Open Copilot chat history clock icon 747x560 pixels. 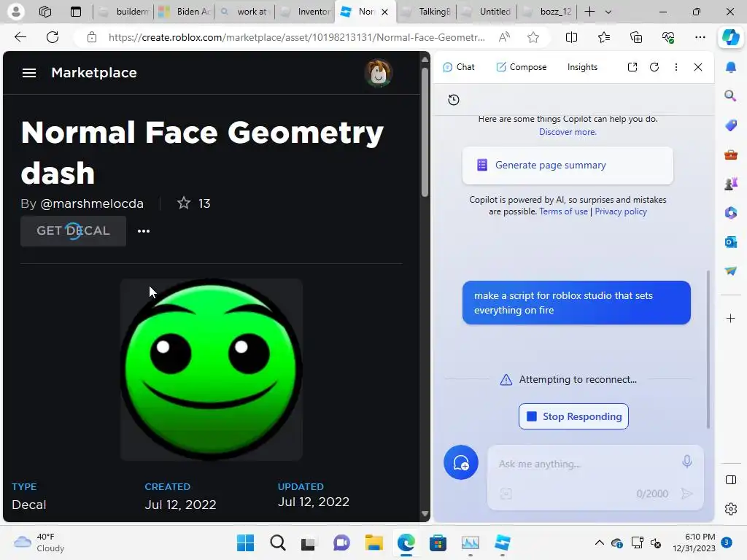(x=454, y=99)
